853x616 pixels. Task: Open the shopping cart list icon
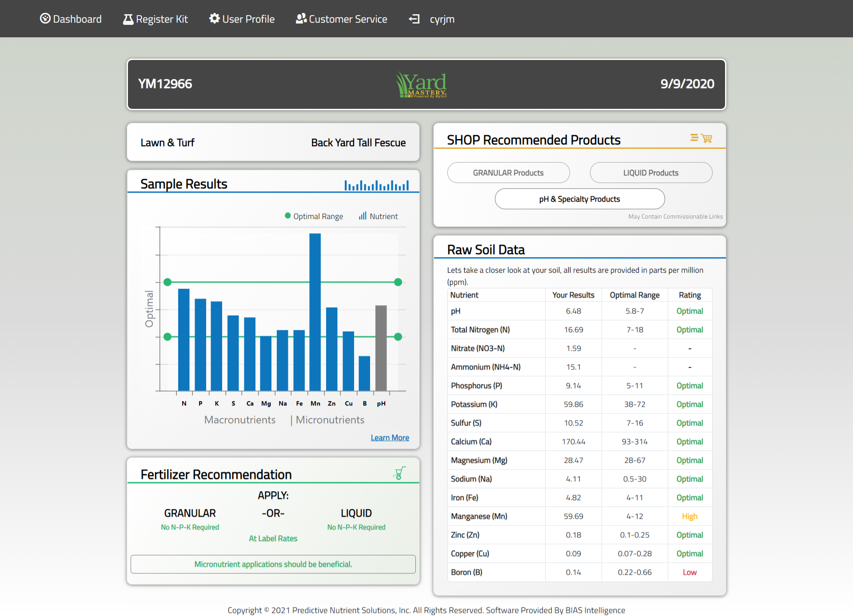[701, 138]
